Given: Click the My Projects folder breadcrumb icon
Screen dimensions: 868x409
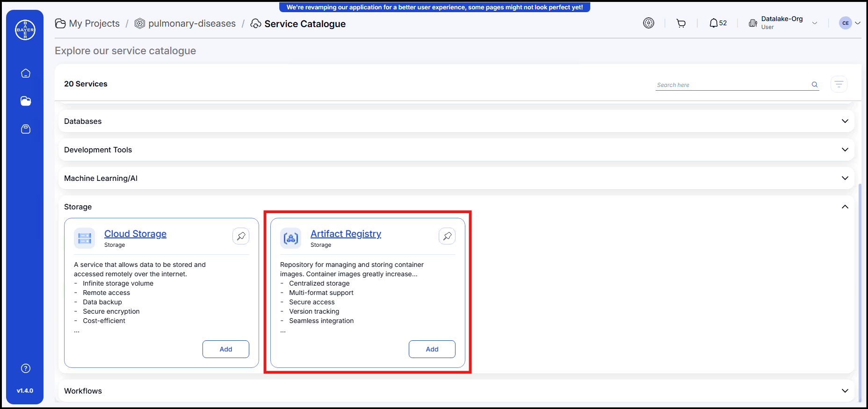Looking at the screenshot, I should point(60,23).
